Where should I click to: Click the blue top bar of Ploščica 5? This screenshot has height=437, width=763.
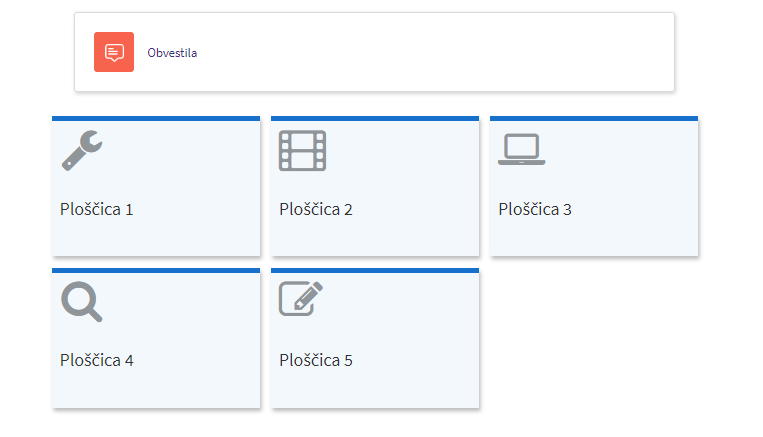(375, 271)
